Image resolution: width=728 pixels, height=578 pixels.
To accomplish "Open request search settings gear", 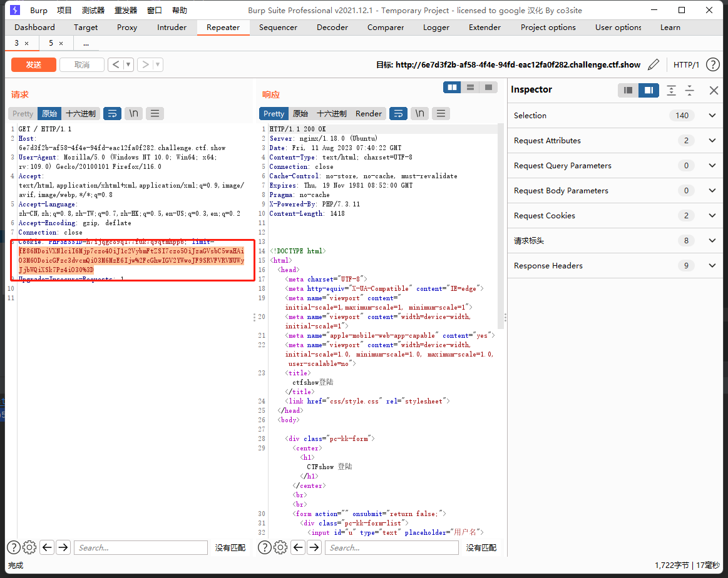I will click(29, 547).
